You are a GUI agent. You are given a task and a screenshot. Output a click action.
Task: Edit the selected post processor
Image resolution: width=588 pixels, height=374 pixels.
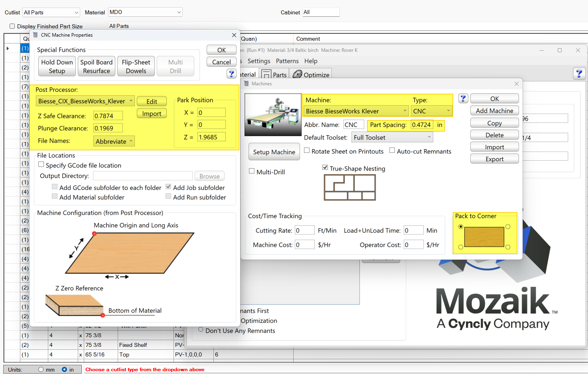pyautogui.click(x=152, y=101)
